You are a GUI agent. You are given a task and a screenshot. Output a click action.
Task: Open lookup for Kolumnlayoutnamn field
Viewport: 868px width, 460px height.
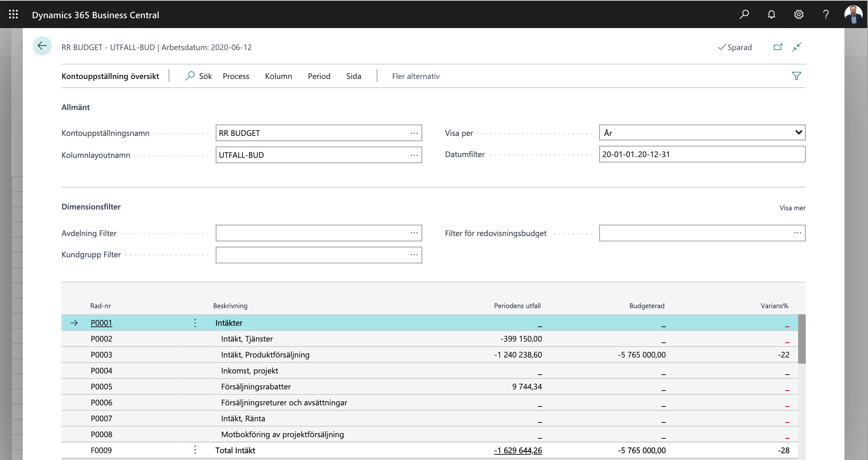[414, 155]
